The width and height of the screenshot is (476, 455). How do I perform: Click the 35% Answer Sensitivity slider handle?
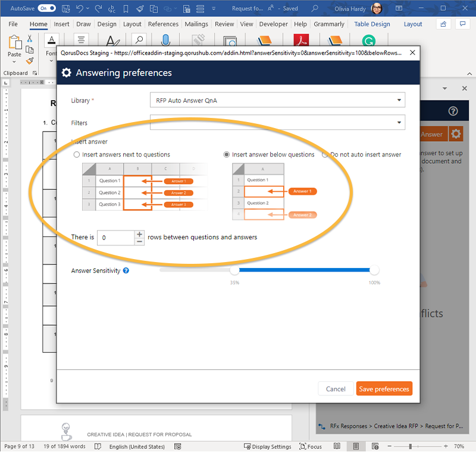coord(234,270)
